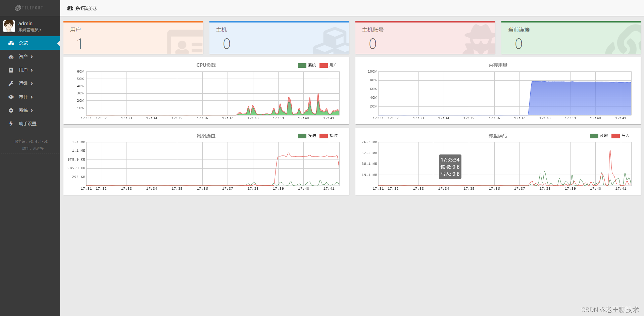This screenshot has height=316, width=644.
Task: Click the blue memory usage area
Action: pyautogui.click(x=581, y=98)
